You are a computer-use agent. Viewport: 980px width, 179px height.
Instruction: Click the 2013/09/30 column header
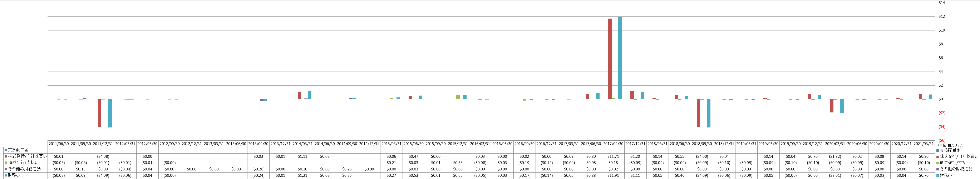pos(258,144)
